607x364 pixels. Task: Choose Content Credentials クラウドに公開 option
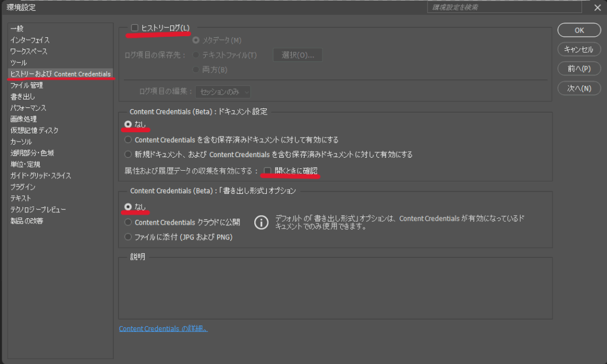pos(128,222)
